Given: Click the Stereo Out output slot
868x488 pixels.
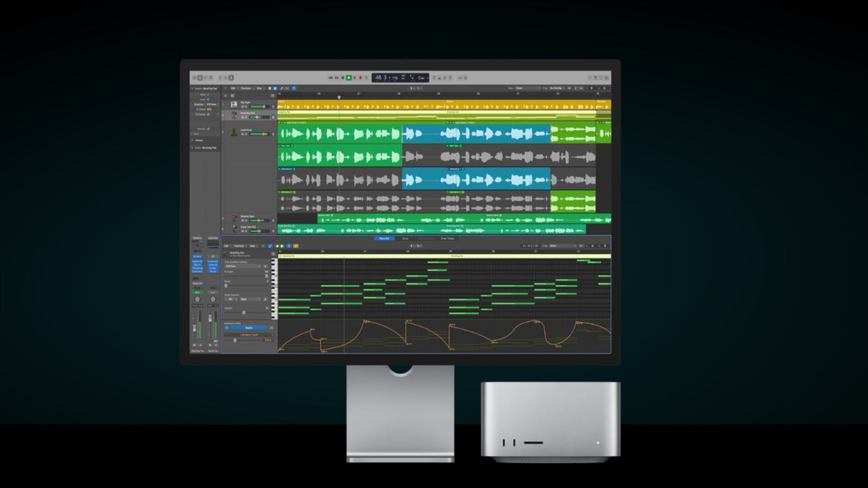Looking at the screenshot, I should pyautogui.click(x=197, y=283).
